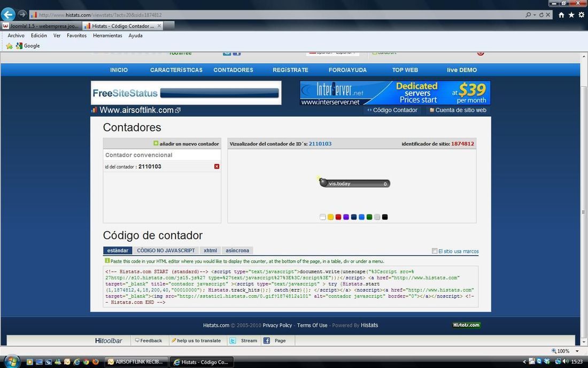
Task: Open the Windows Start orb
Action: [x=12, y=362]
